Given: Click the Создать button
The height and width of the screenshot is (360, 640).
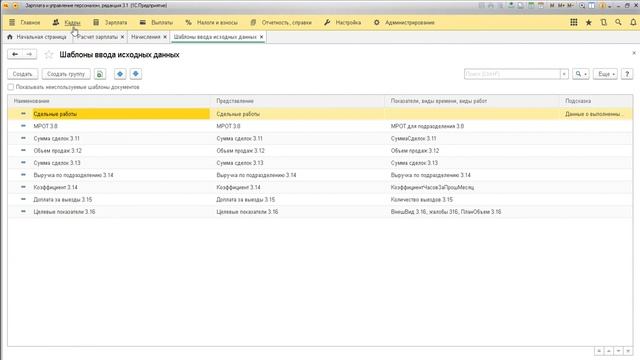Looking at the screenshot, I should (x=22, y=74).
